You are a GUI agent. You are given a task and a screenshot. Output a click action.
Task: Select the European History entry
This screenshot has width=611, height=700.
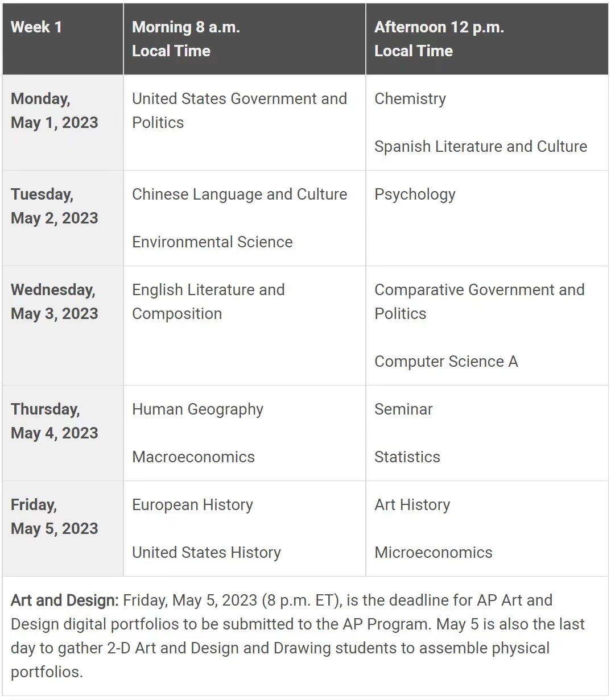coord(192,505)
